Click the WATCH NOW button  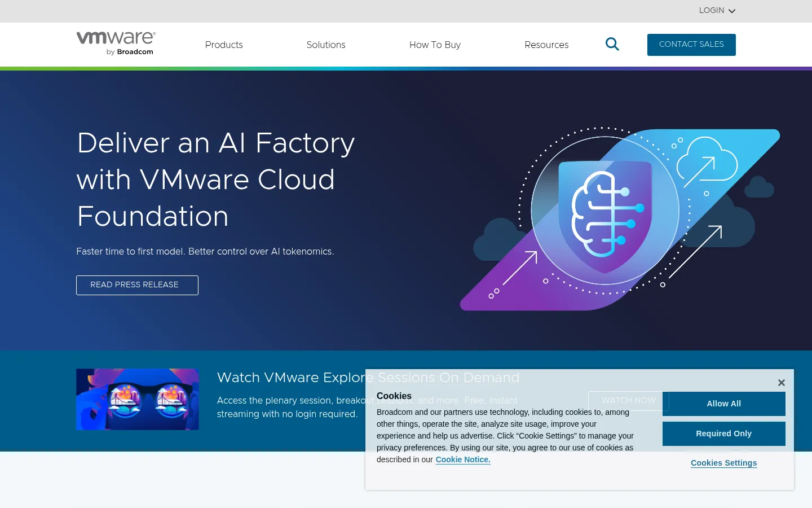(629, 401)
